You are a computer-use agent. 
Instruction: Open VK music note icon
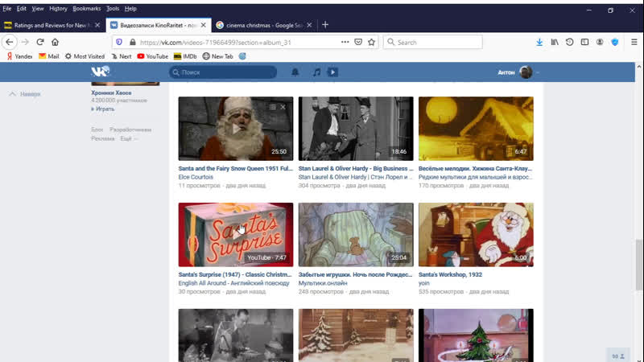click(316, 72)
